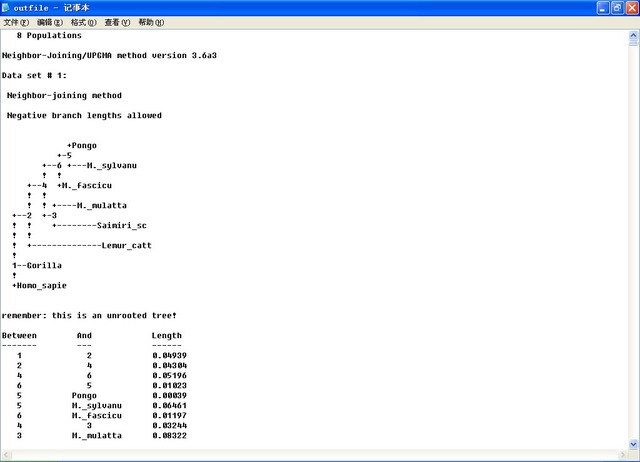Click the Notepad icon in title bar

[x=5, y=7]
